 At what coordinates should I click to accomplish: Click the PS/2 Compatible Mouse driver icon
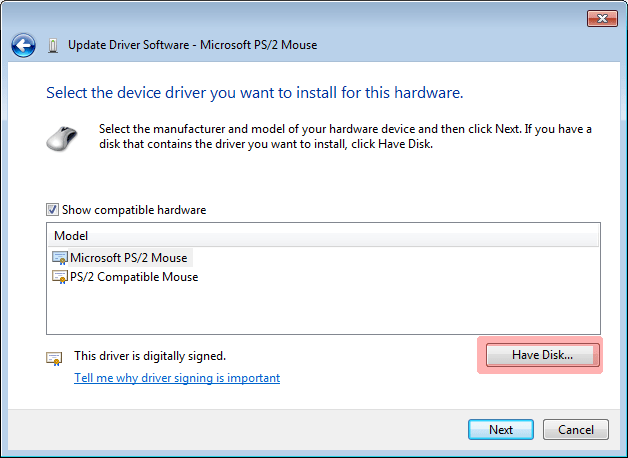point(59,277)
